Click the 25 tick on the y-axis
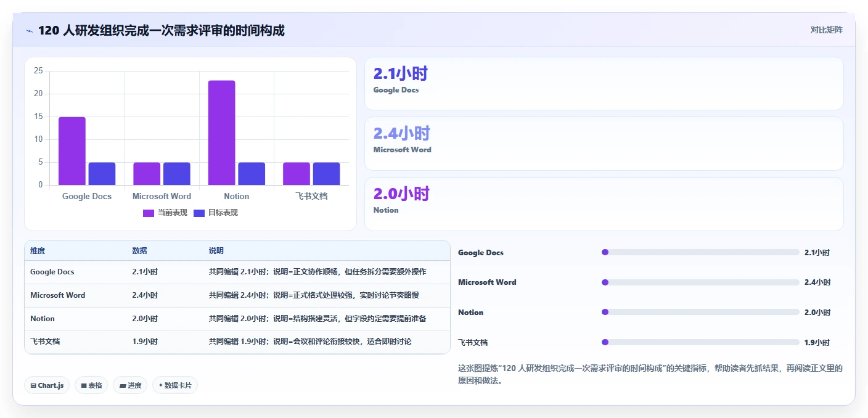 (x=38, y=71)
